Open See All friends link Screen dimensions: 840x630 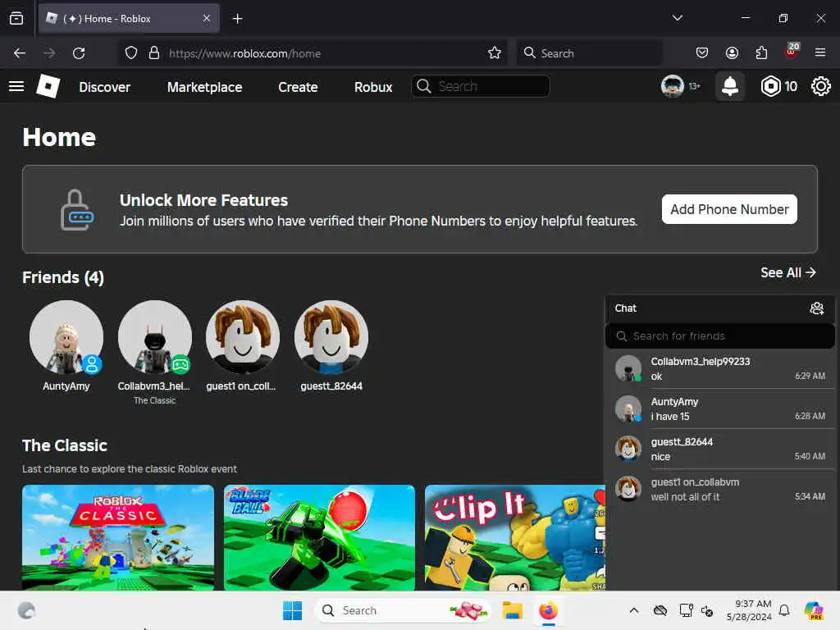coord(788,272)
